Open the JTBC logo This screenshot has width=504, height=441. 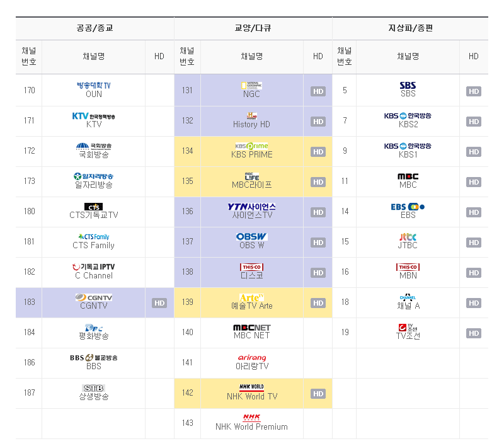tap(408, 237)
